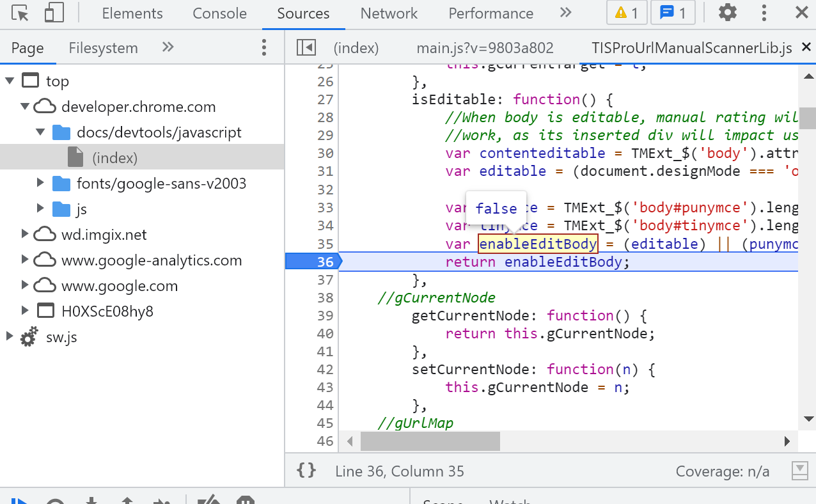816x504 pixels.
Task: Expand the sw.js service worker
Action: coord(9,337)
